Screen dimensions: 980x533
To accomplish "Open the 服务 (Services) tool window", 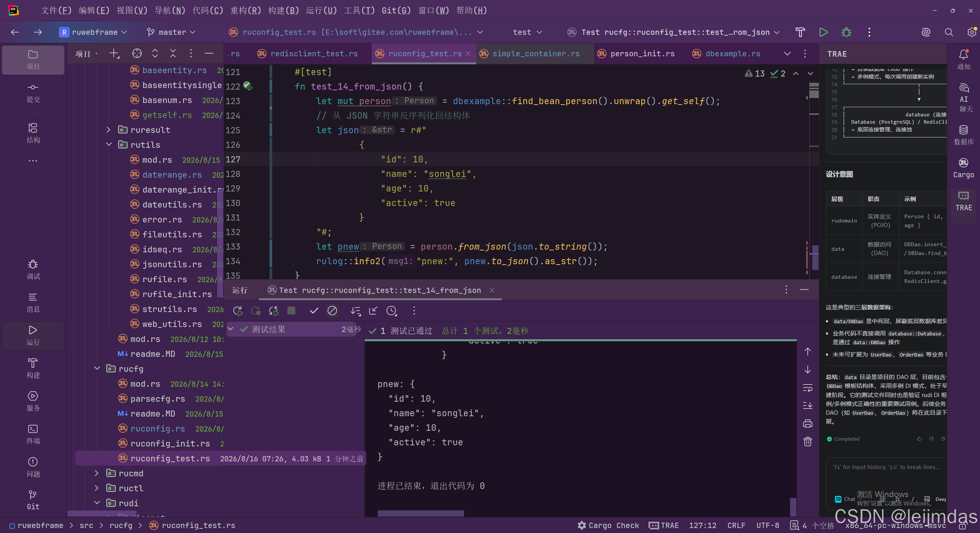I will (x=33, y=402).
